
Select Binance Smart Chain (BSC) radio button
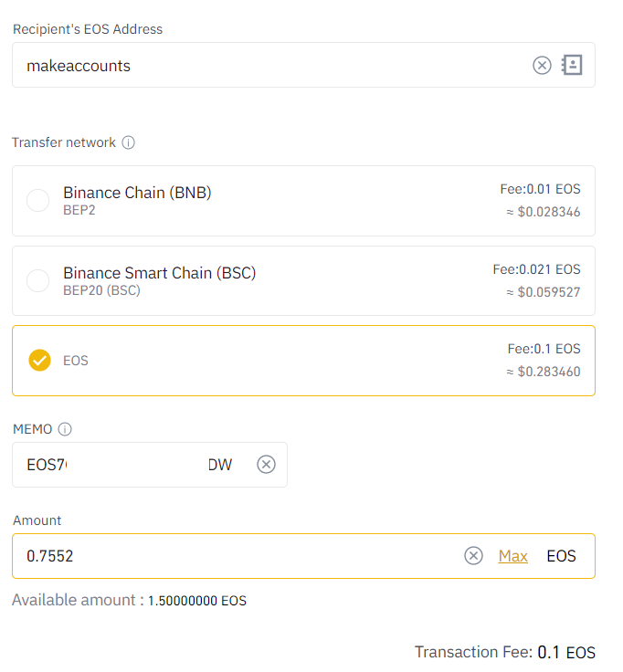click(38, 280)
